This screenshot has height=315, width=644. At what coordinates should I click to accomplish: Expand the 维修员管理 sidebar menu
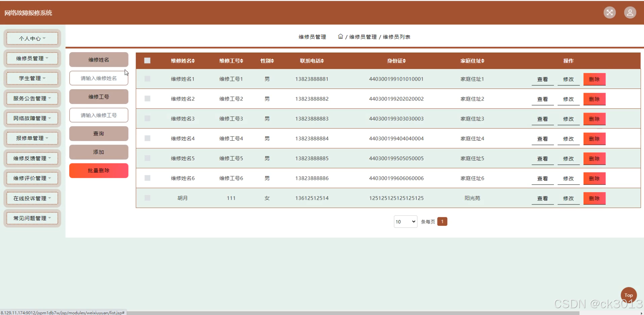pyautogui.click(x=32, y=58)
